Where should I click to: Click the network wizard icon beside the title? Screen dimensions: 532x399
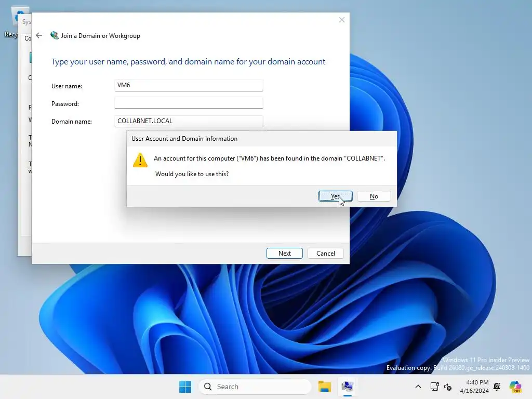(54, 35)
